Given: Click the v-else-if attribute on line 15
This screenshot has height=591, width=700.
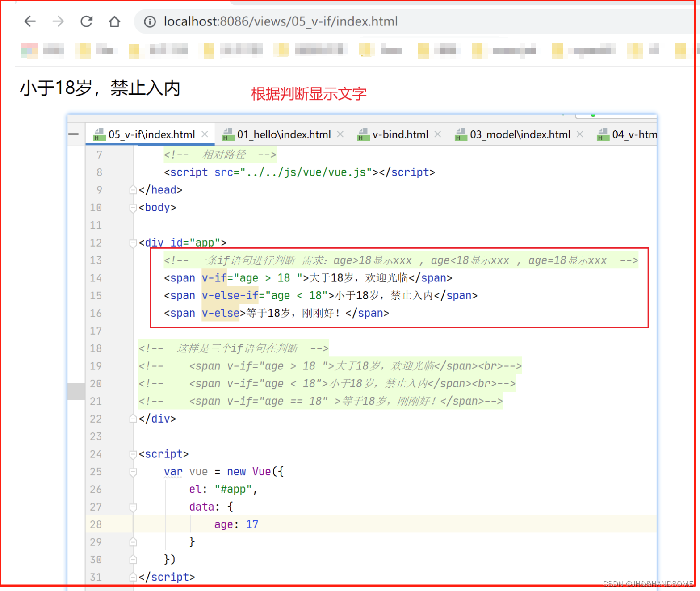Looking at the screenshot, I should (230, 296).
